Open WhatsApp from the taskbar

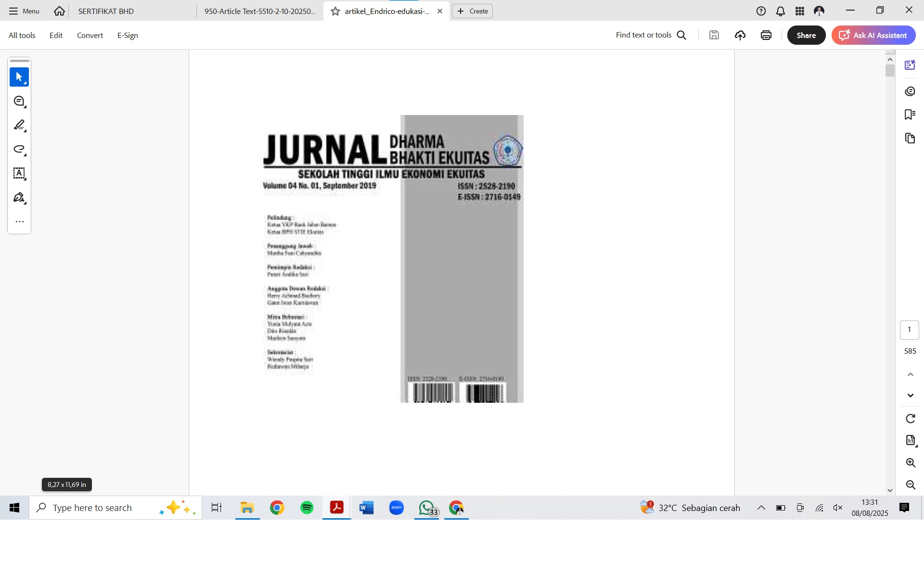[427, 508]
